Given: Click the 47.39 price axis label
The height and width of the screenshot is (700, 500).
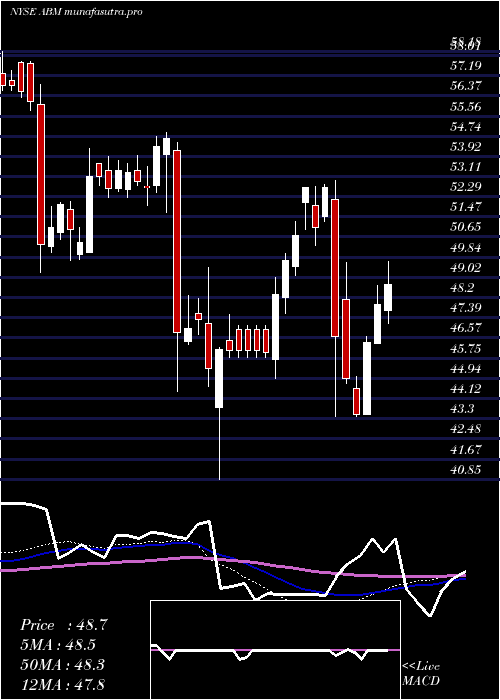Looking at the screenshot, I should [x=466, y=308].
